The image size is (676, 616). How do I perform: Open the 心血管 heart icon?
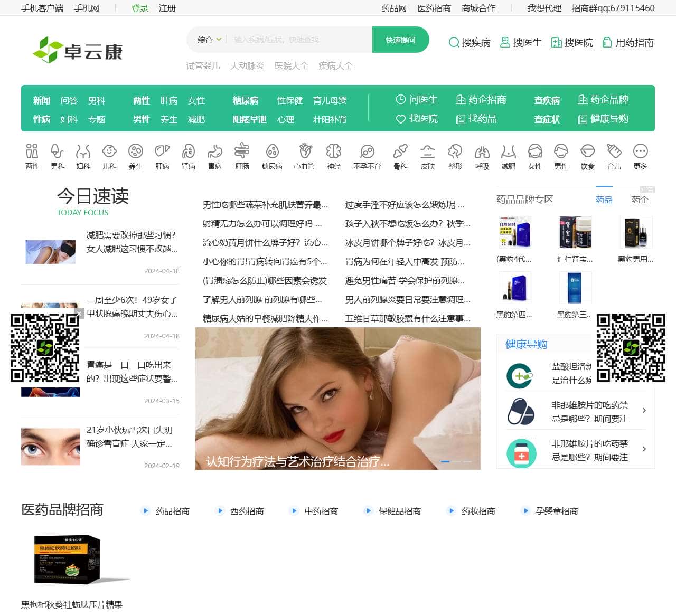[305, 151]
